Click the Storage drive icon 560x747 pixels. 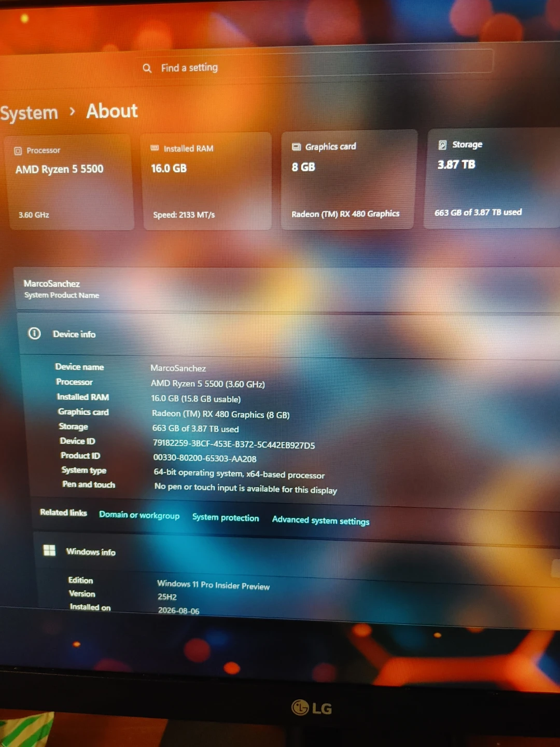click(443, 145)
